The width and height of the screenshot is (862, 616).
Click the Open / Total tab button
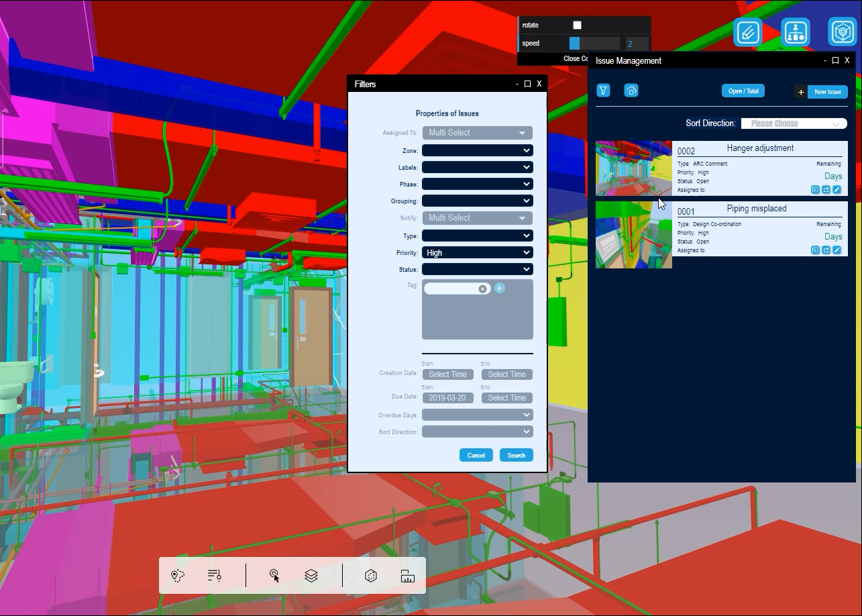(x=743, y=91)
